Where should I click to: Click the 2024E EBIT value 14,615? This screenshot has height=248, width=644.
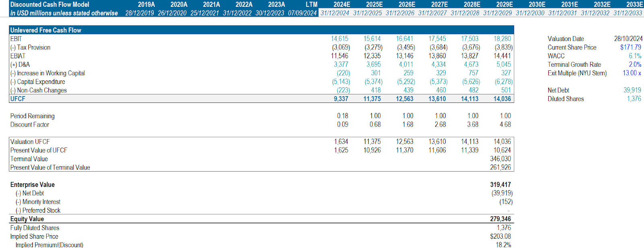(340, 39)
